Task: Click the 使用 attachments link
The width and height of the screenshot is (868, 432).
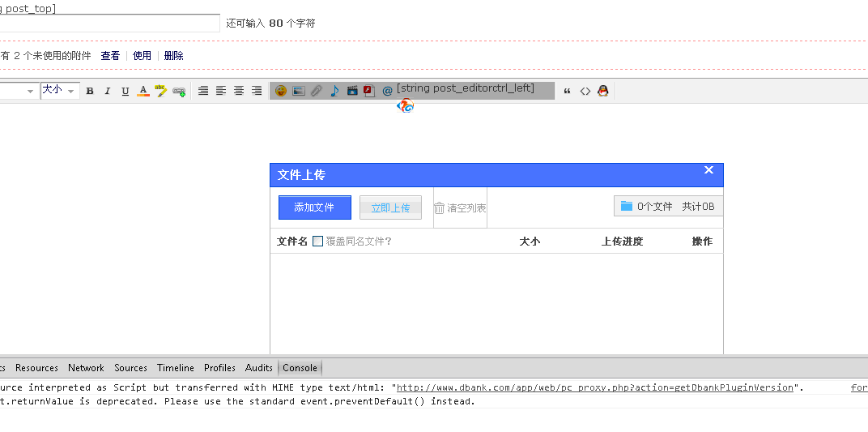Action: tap(142, 55)
